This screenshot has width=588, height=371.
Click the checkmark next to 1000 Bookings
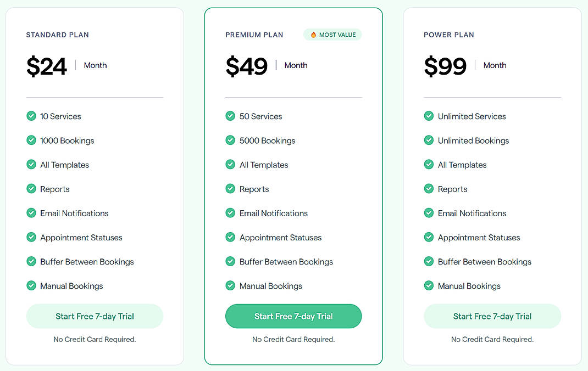pos(31,140)
